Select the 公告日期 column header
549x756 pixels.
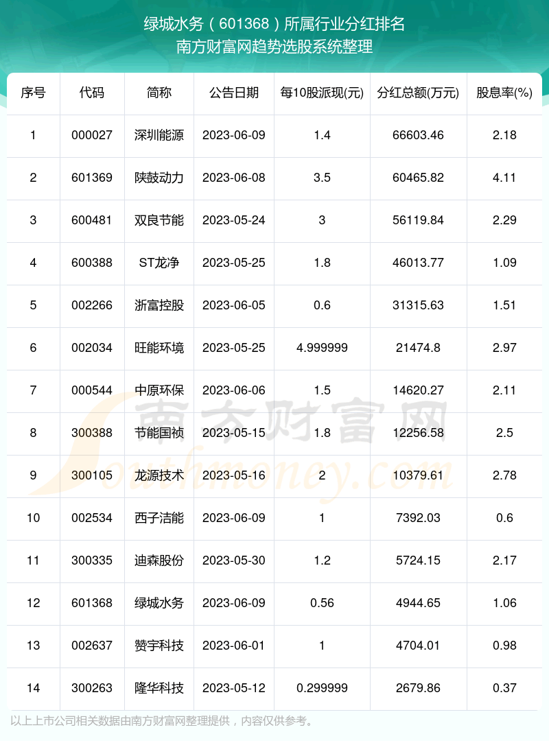click(x=234, y=93)
